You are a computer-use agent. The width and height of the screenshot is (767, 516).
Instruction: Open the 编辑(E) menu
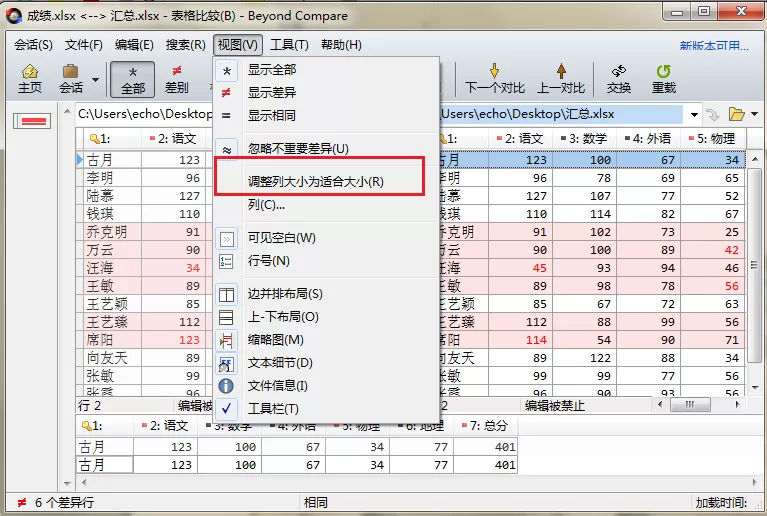(134, 45)
